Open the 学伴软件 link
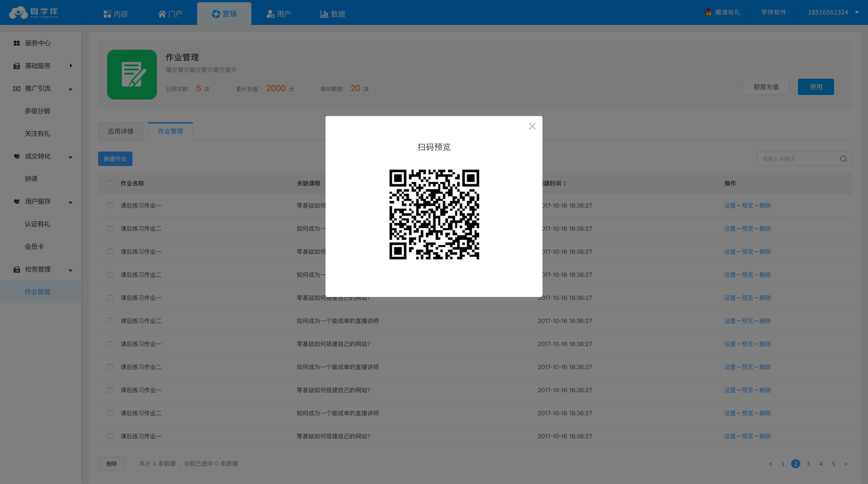The image size is (868, 484). pyautogui.click(x=773, y=12)
